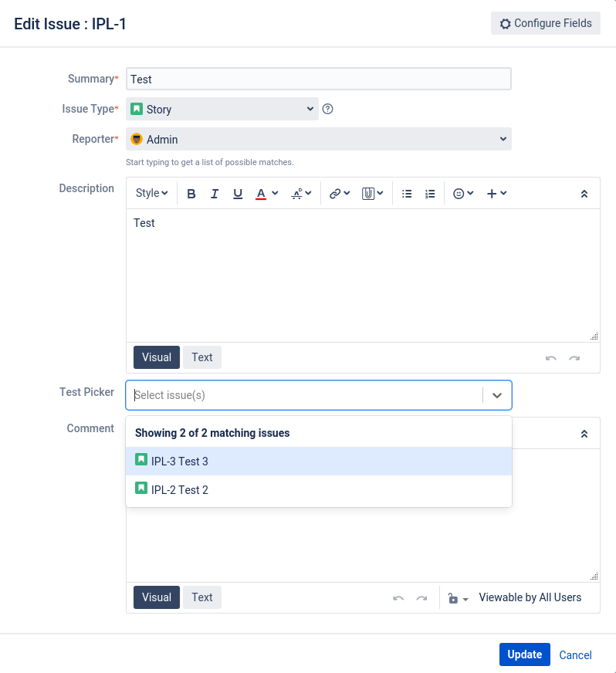Image resolution: width=616 pixels, height=673 pixels.
Task: Click the Update button
Action: (x=525, y=654)
